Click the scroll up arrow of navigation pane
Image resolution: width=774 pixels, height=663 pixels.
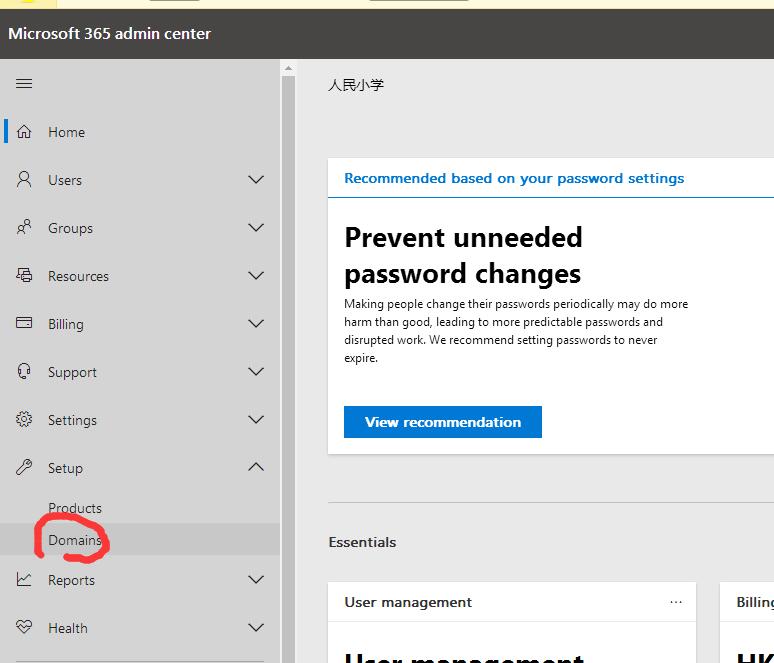pos(288,68)
